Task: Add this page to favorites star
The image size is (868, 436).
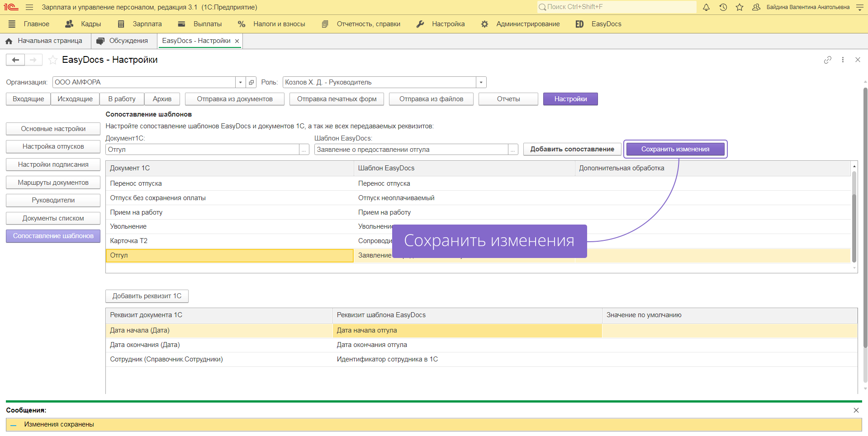Action: [53, 60]
